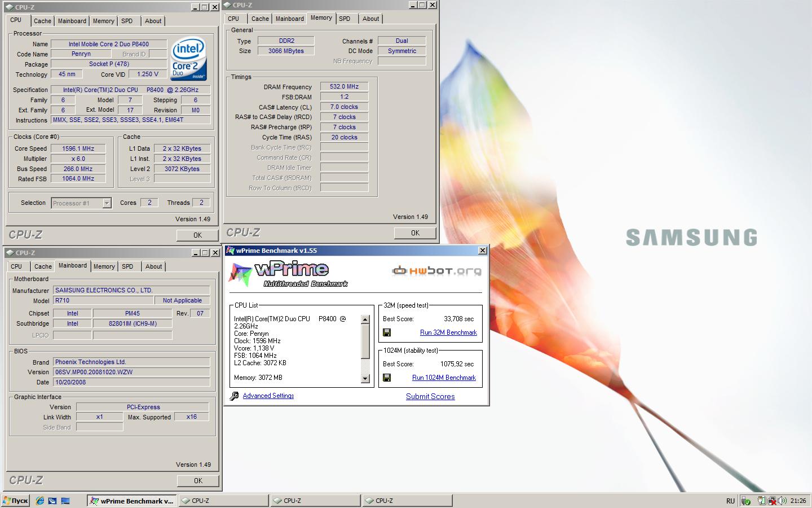This screenshot has height=508, width=812.
Task: Run the 32M Benchmark
Action: [x=448, y=332]
